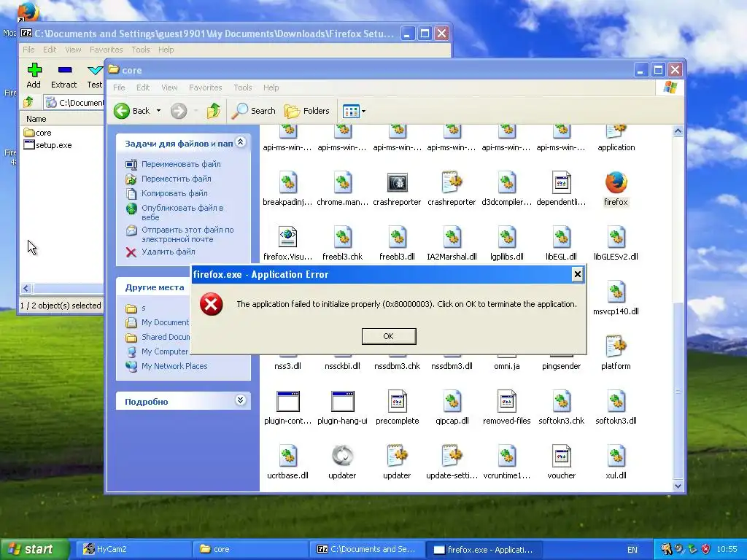747x560 pixels.
Task: Select platform configuration file
Action: click(x=616, y=354)
